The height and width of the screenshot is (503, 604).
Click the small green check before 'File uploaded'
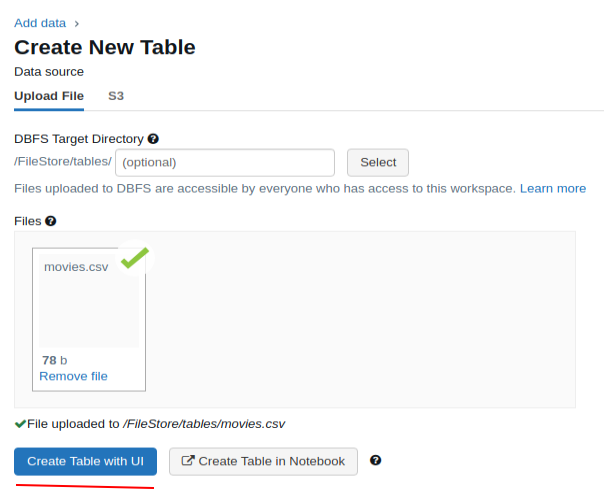[20, 424]
